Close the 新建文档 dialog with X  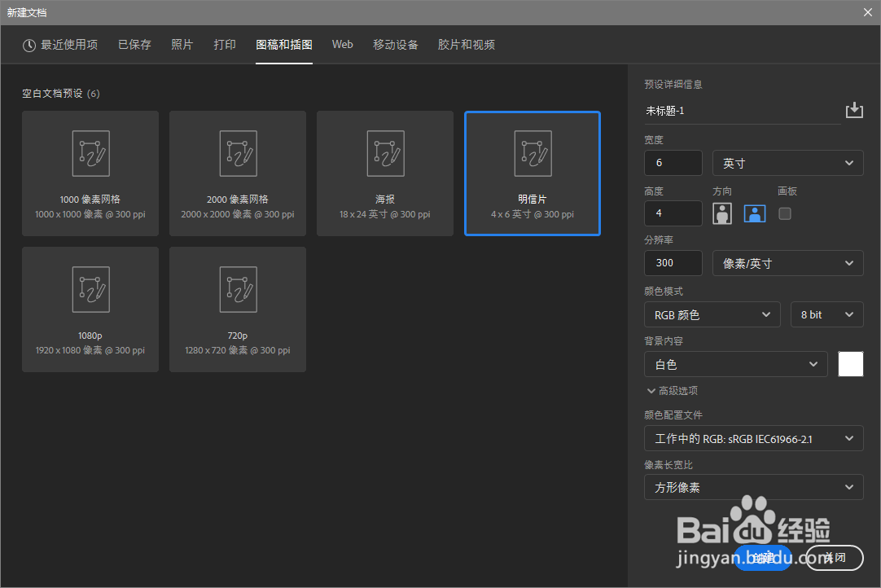click(x=867, y=12)
